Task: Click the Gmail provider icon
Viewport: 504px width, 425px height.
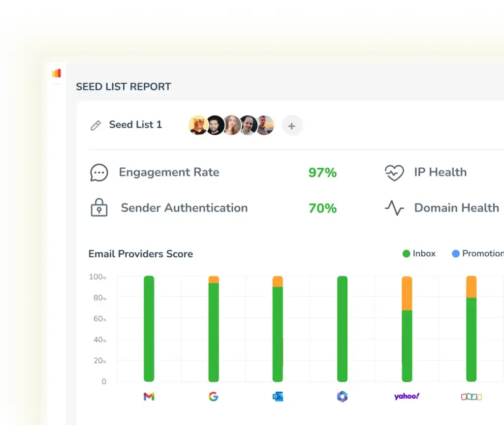Action: 149,397
